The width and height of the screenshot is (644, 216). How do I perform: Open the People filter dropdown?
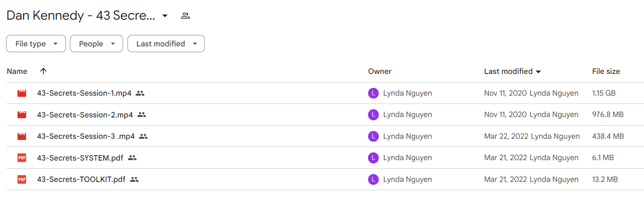pos(96,44)
